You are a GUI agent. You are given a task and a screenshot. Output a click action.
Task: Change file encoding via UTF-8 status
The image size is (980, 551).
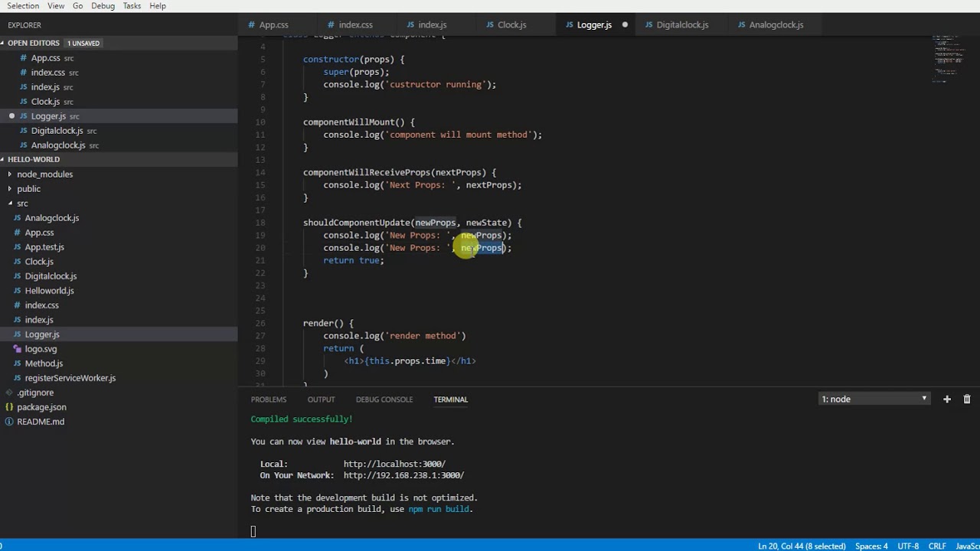pyautogui.click(x=908, y=546)
